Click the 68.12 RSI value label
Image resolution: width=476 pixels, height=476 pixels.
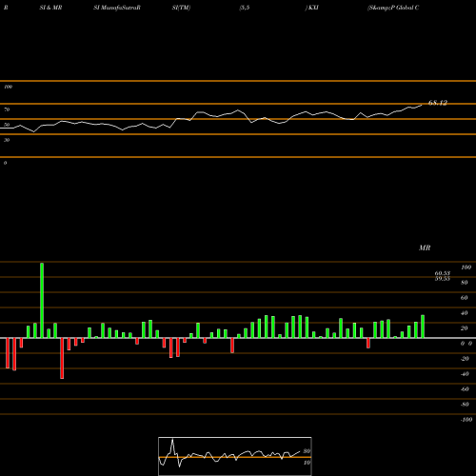pos(438,103)
